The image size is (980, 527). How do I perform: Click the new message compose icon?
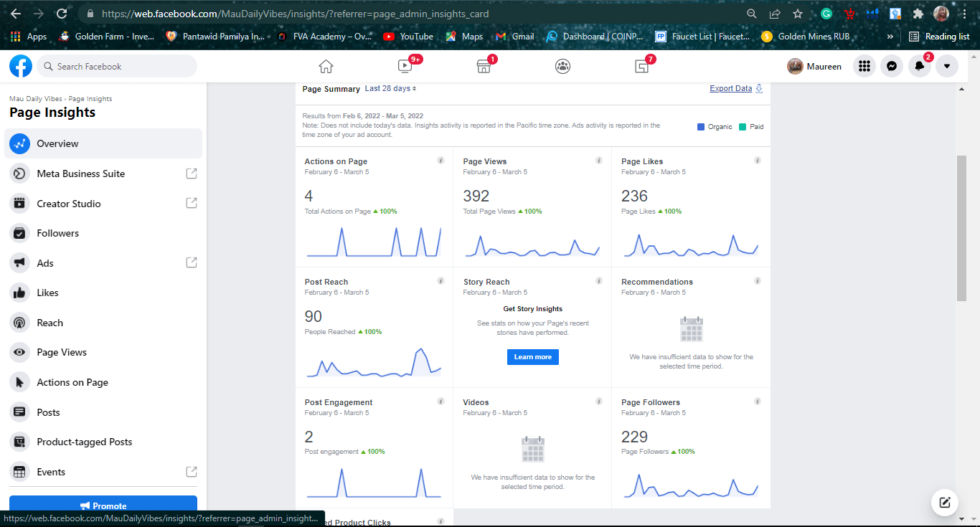tap(945, 503)
